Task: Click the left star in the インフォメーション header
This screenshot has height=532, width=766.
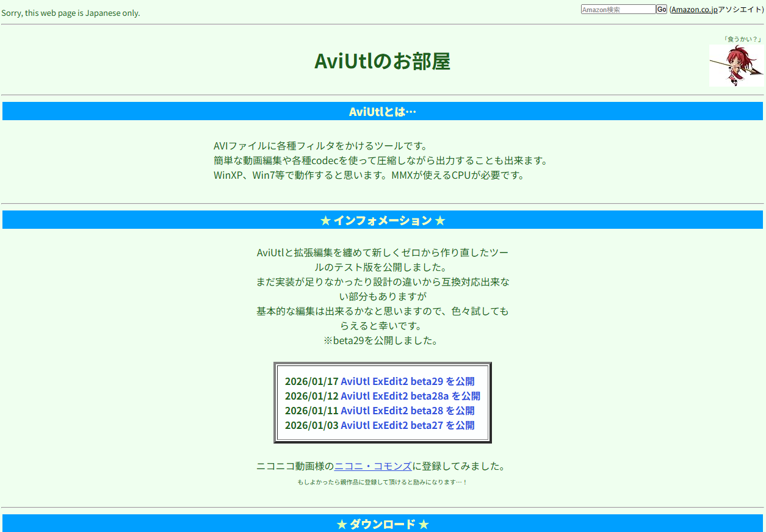Action: [325, 221]
